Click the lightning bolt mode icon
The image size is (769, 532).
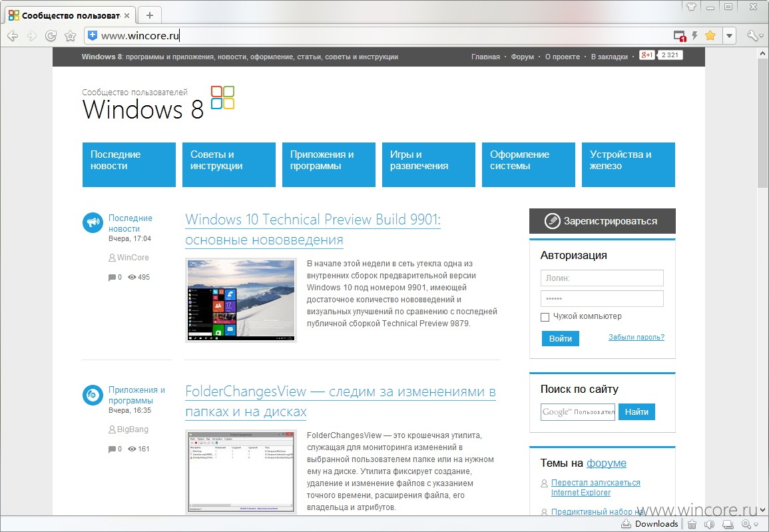coord(694,35)
